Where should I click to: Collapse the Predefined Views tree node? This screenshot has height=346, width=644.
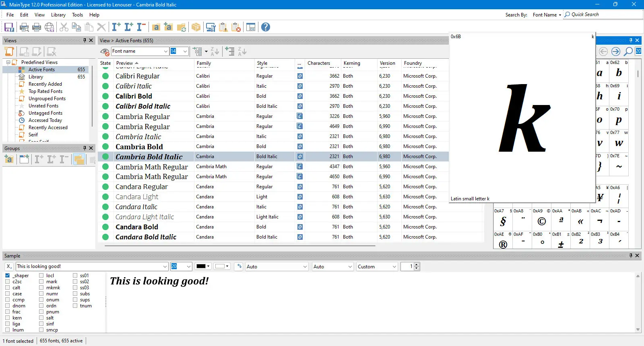8,62
